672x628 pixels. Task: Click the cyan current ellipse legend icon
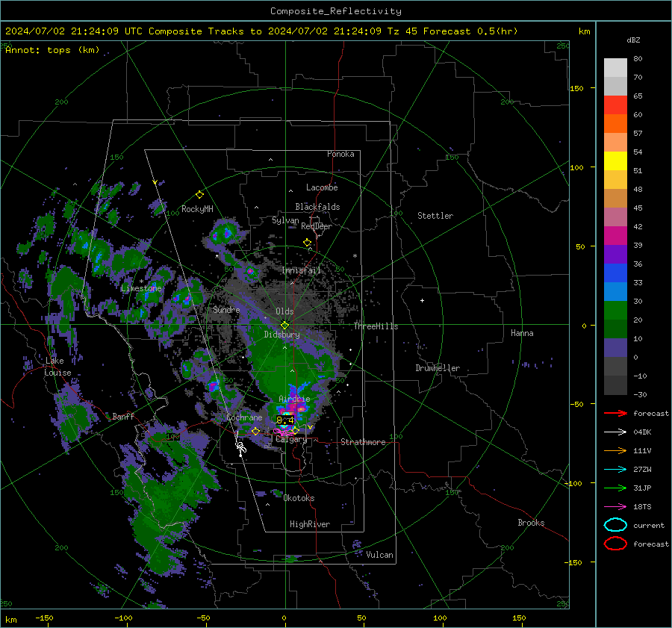coord(615,525)
